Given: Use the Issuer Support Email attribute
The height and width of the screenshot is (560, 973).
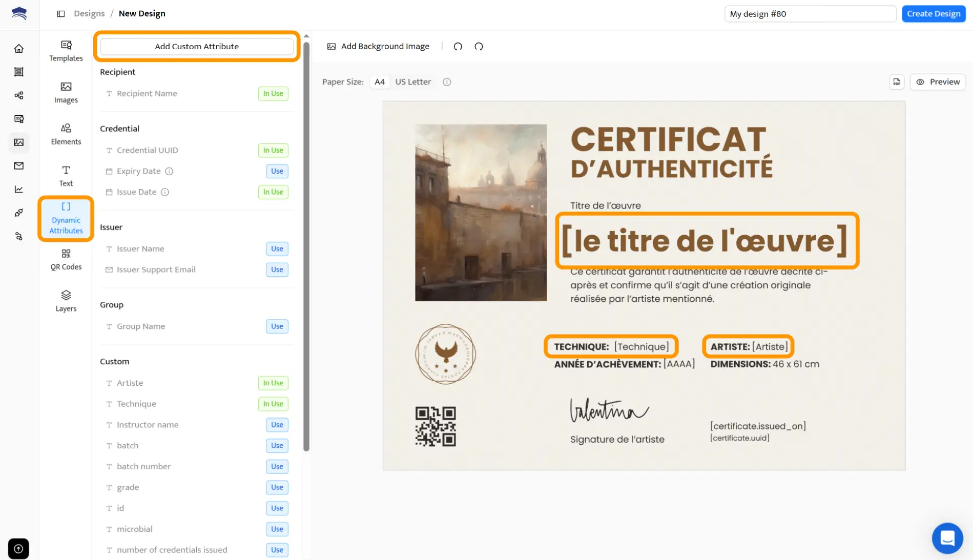Looking at the screenshot, I should click(277, 269).
